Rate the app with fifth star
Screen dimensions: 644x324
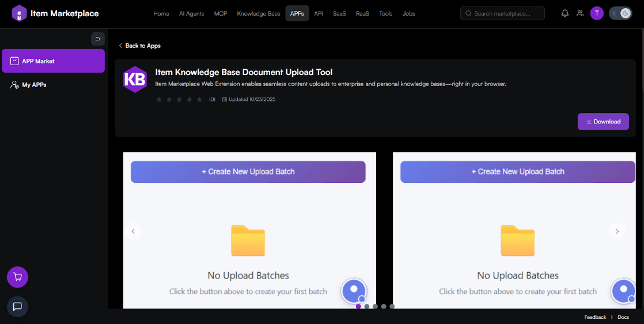click(x=200, y=100)
